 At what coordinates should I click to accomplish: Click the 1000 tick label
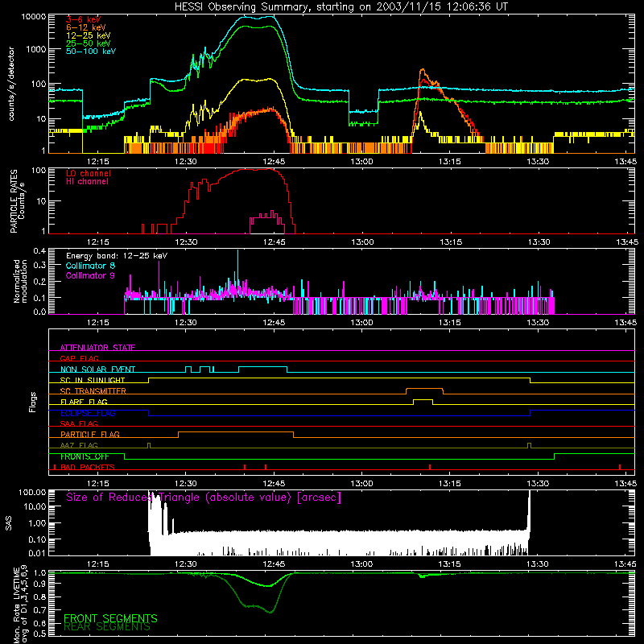36,49
